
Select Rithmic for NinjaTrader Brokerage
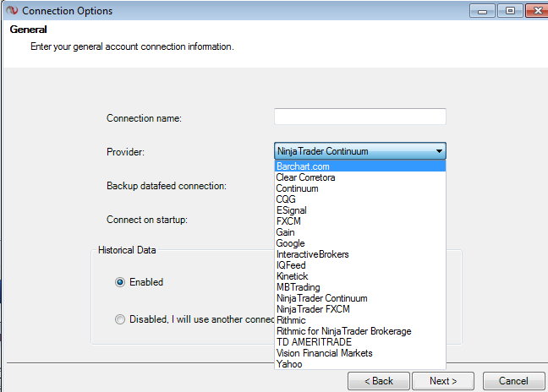[x=360, y=331]
